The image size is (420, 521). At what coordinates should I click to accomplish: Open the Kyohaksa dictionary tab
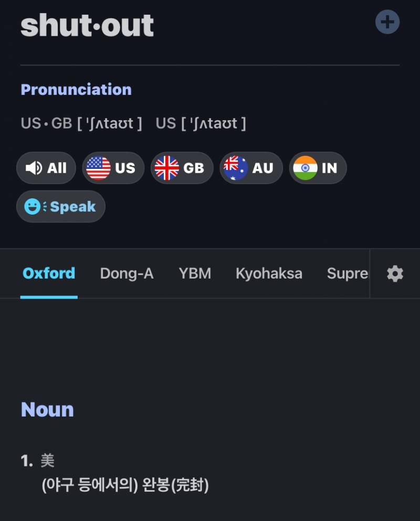point(269,273)
